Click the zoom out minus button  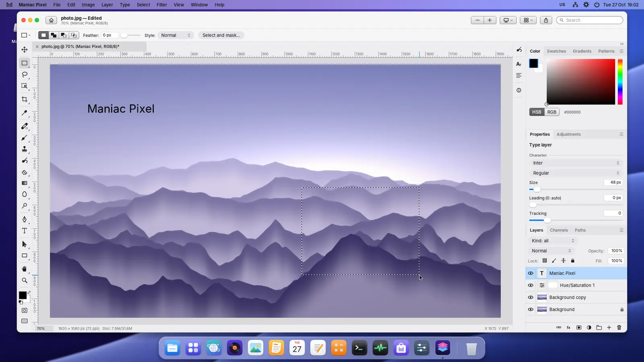(477, 20)
